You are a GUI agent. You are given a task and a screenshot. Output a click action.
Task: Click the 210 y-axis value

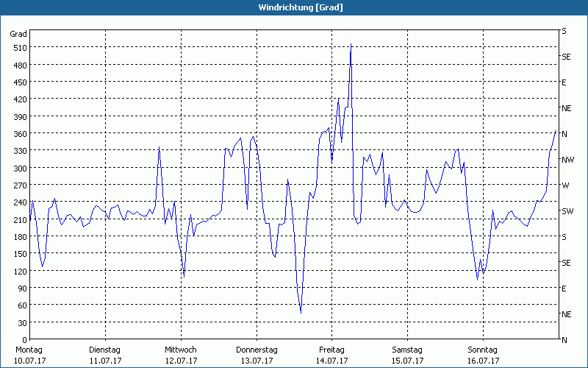[21, 219]
